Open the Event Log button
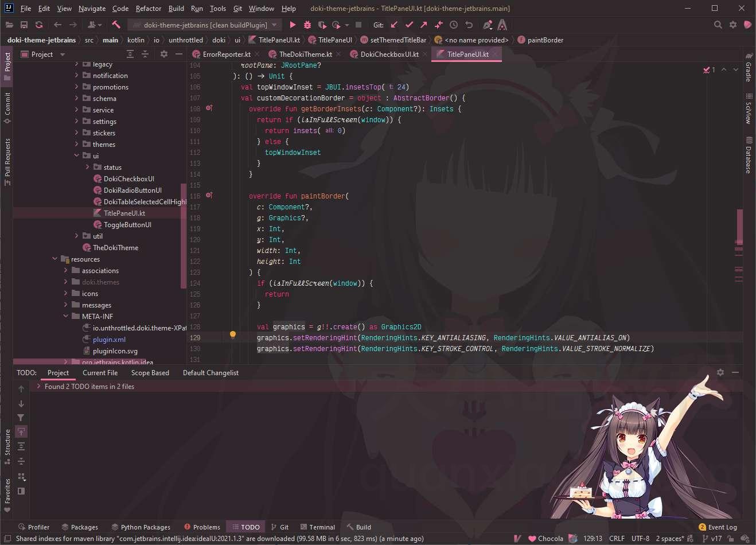This screenshot has height=545, width=756. (x=718, y=527)
